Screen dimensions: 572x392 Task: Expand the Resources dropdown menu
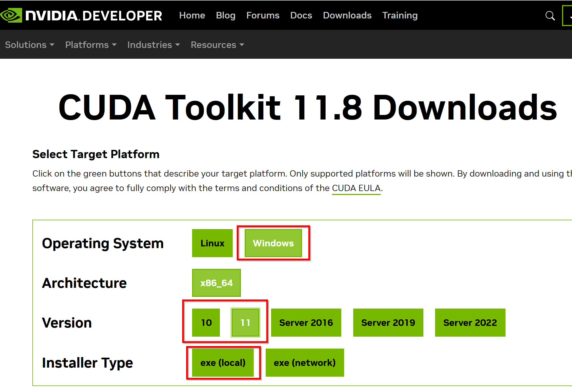coord(217,45)
